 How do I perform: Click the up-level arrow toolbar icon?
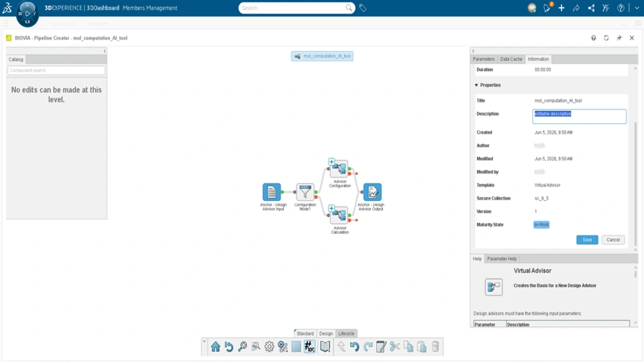click(x=341, y=347)
